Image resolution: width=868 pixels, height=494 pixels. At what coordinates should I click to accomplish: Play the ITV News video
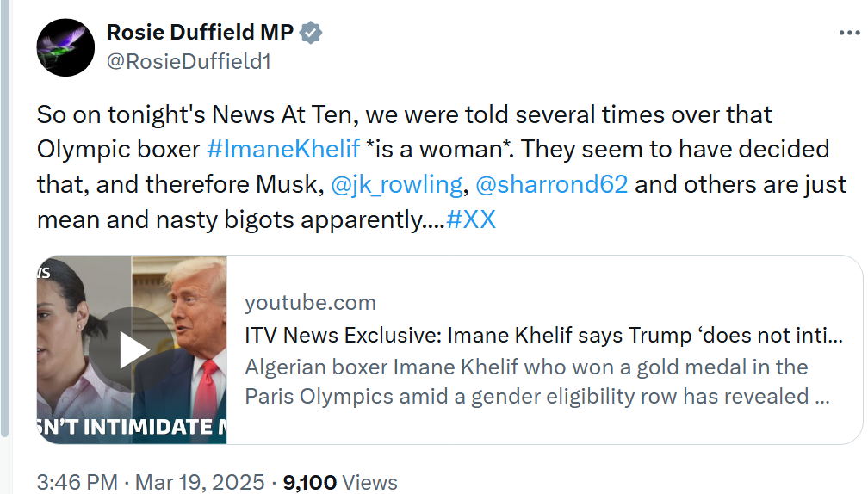click(x=132, y=349)
